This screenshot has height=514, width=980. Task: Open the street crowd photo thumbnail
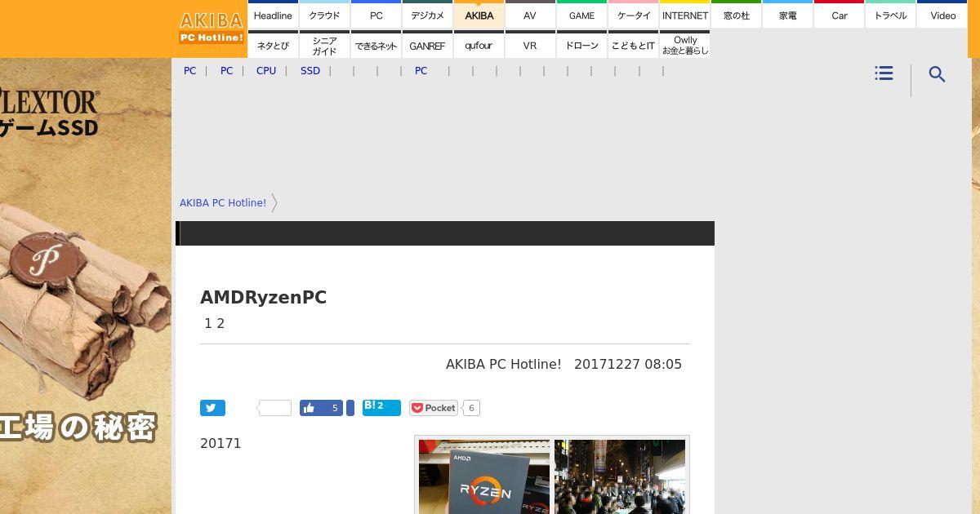point(620,477)
